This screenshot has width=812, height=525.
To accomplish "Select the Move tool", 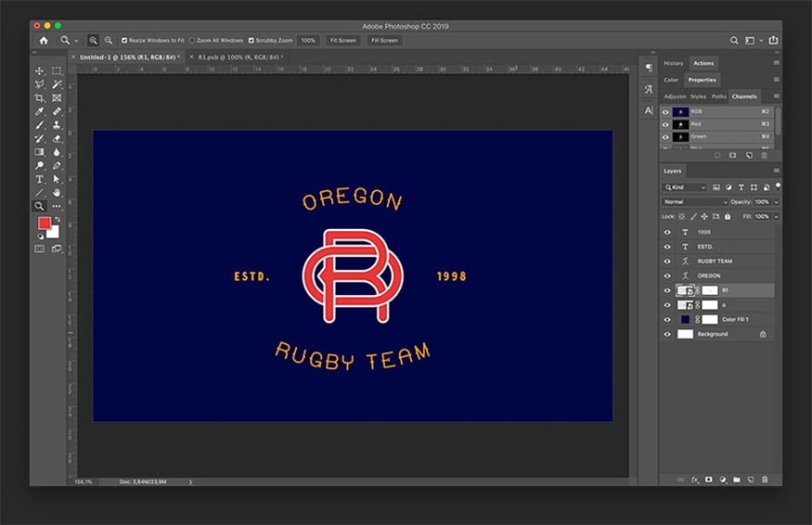I will (x=39, y=70).
